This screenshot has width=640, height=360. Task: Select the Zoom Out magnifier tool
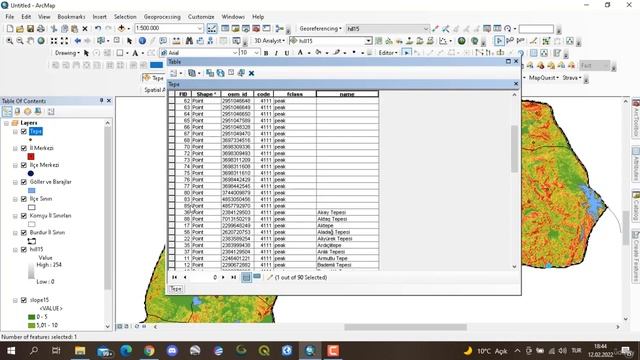point(20,41)
